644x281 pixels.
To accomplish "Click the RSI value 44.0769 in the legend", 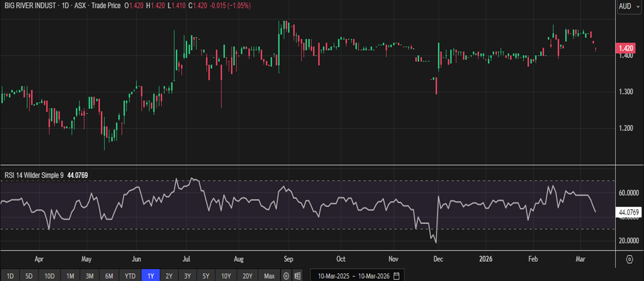I will [78, 175].
